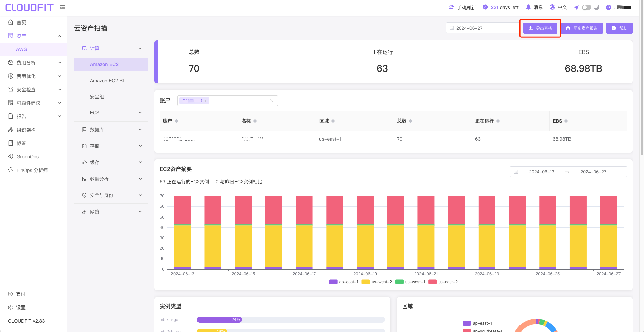Expand the 安全检查 menu
This screenshot has width=644, height=332.
click(x=34, y=89)
